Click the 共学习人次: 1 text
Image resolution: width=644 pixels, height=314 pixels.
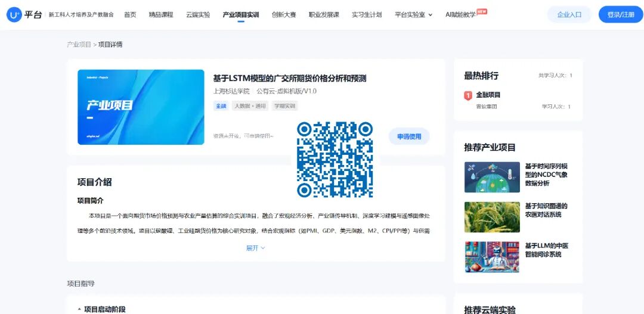point(555,76)
